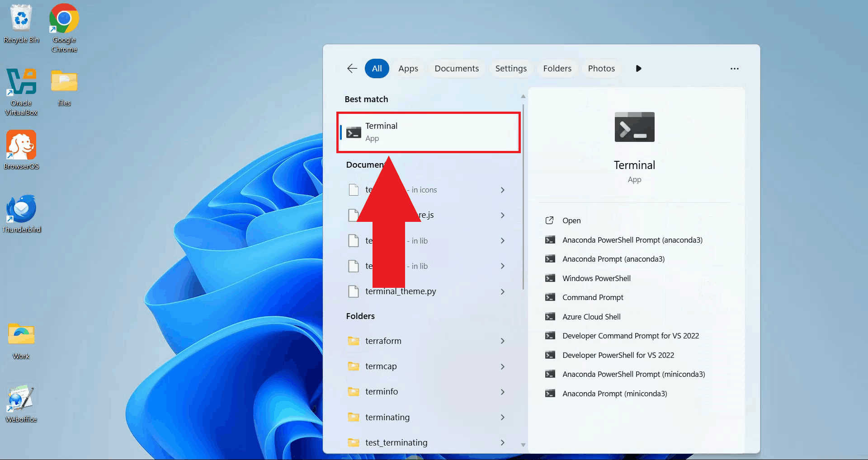Select the Documents filter tab
Screen dimensions: 868x460
(x=456, y=69)
